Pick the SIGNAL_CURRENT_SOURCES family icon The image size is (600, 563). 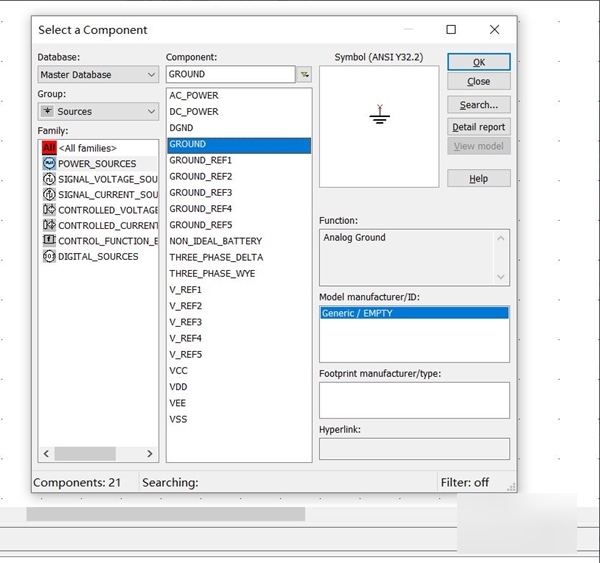click(49, 195)
